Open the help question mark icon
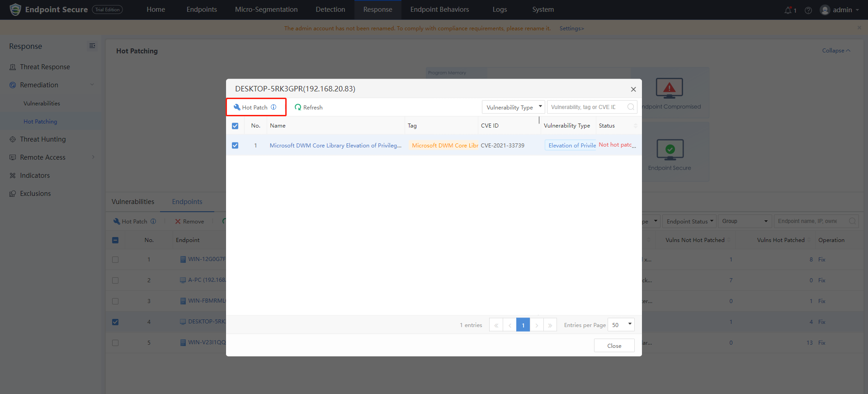Screen dimensions: 868x394 tap(808, 10)
